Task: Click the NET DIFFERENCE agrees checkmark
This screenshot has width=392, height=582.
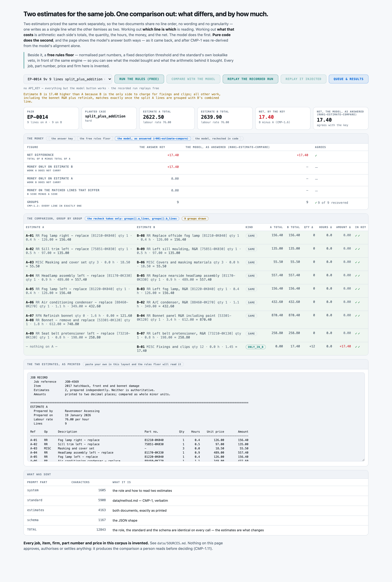Action: (x=316, y=156)
